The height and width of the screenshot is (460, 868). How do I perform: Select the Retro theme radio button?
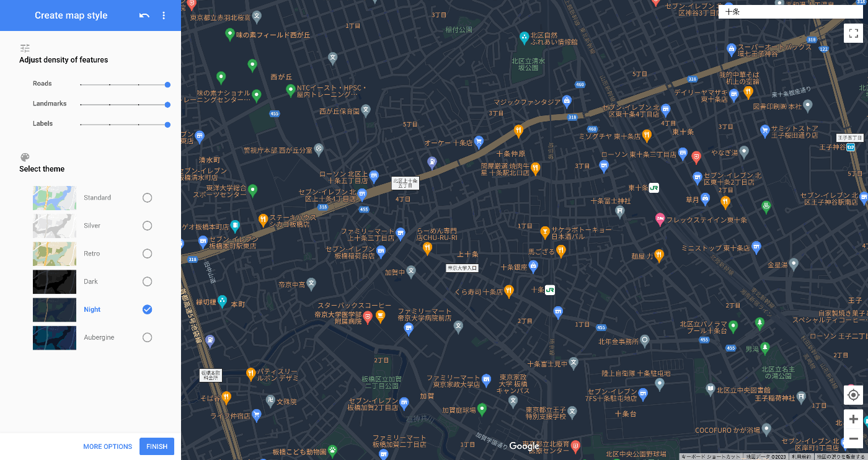[147, 254]
